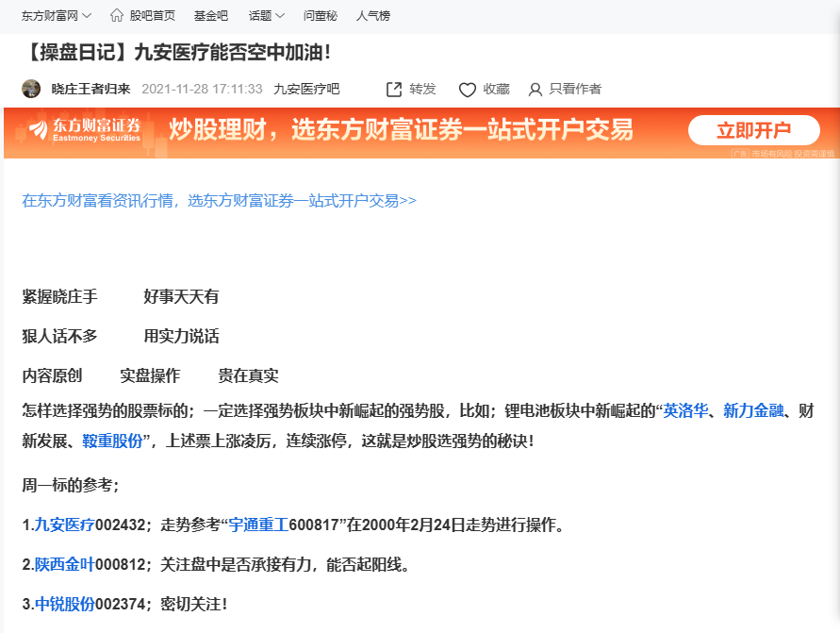
Task: Open the 话题 menu item
Action: [x=260, y=16]
